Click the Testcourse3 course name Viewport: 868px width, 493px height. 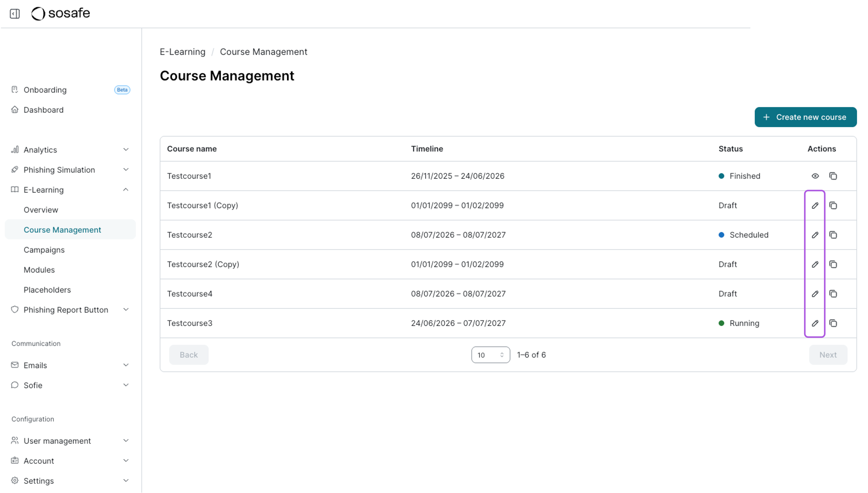pos(190,323)
